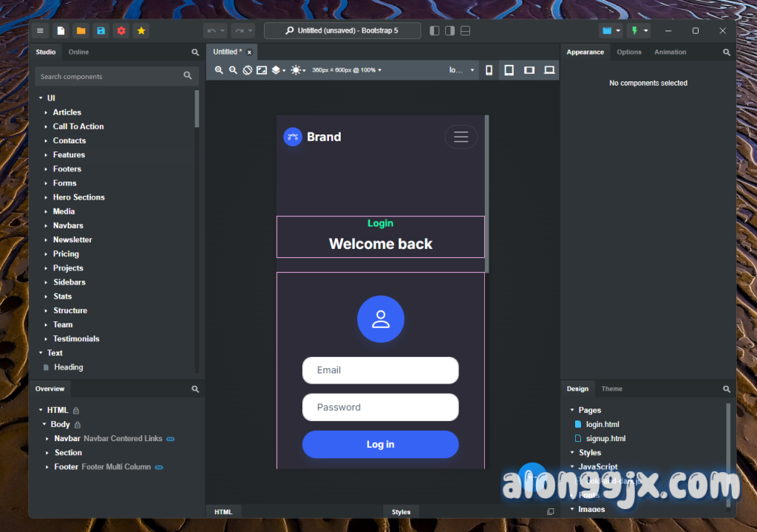Image resolution: width=757 pixels, height=532 pixels.
Task: Open the Animation tab
Action: pos(670,52)
